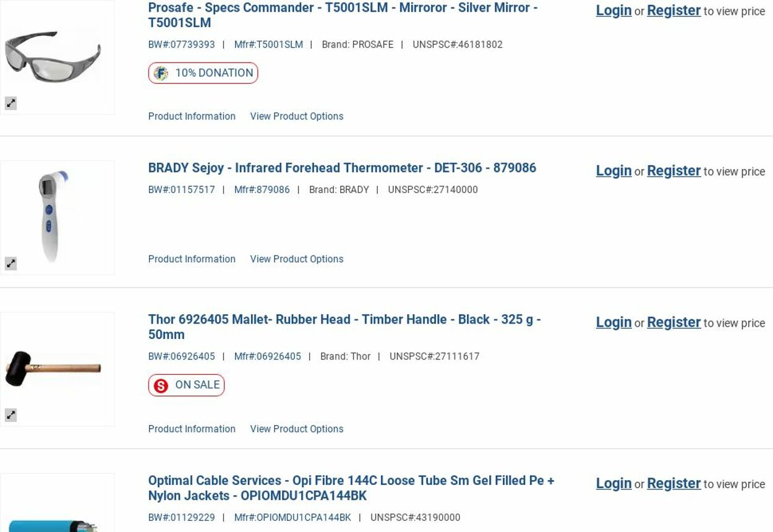
Task: Expand View Product Options for BRADY thermometer
Action: point(297,259)
